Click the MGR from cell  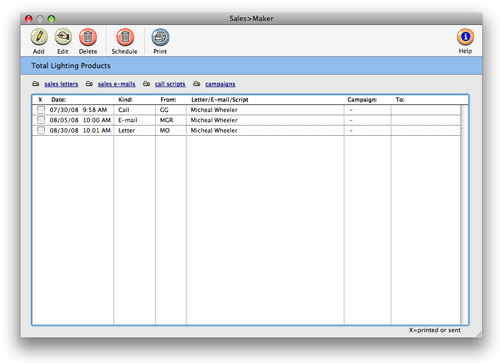166,120
